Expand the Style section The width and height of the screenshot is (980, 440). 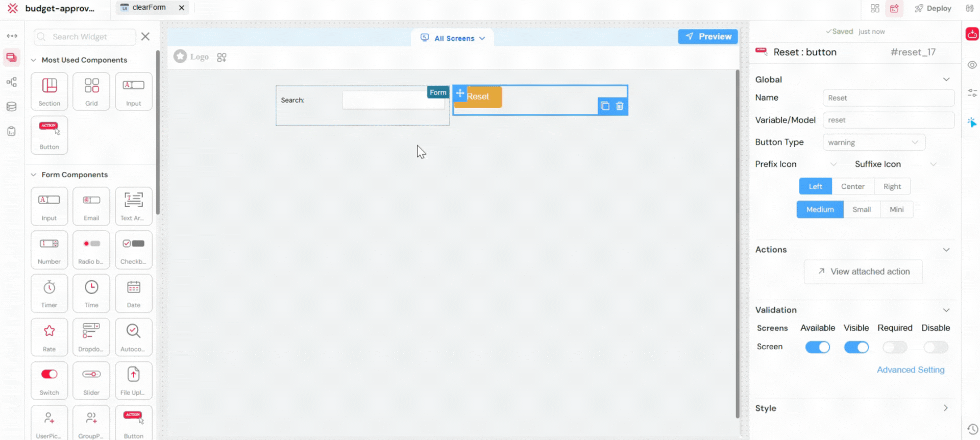[x=945, y=408]
